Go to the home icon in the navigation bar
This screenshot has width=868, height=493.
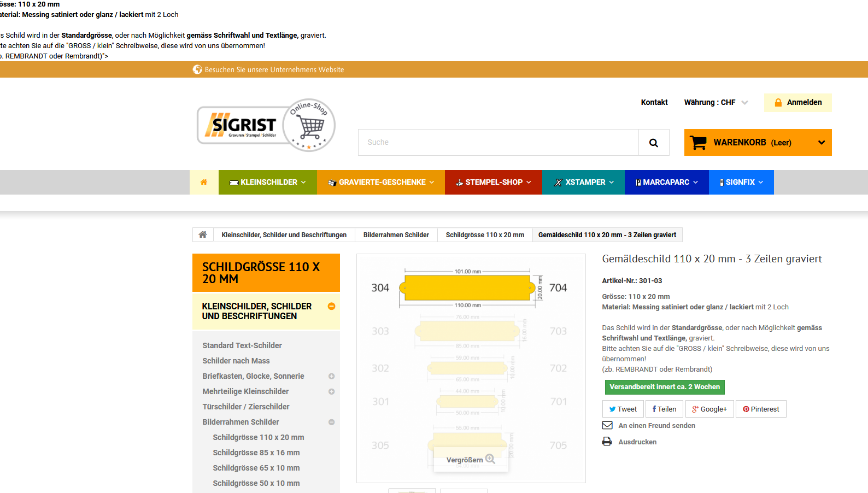(x=204, y=182)
